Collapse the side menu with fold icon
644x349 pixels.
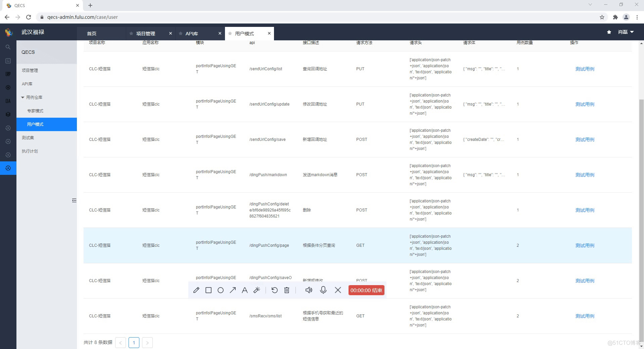(x=74, y=200)
